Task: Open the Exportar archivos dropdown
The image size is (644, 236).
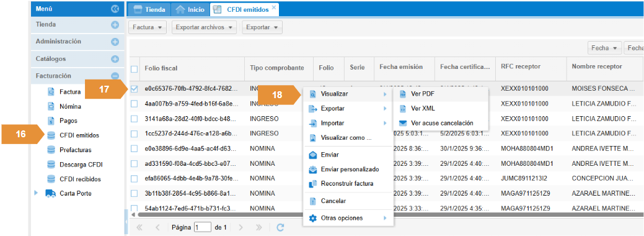Action: click(205, 27)
